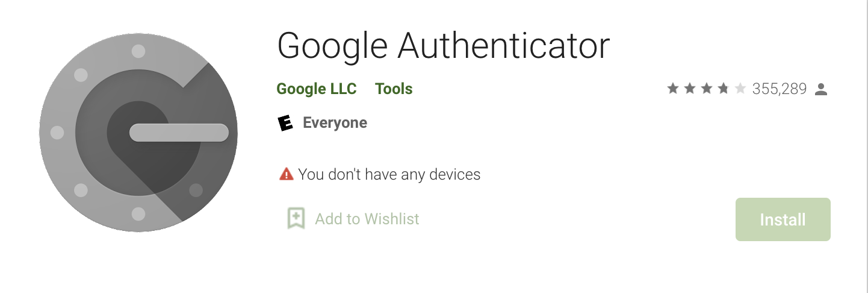The image size is (868, 293).
Task: Click the "You don't have any devices" message
Action: click(x=389, y=175)
